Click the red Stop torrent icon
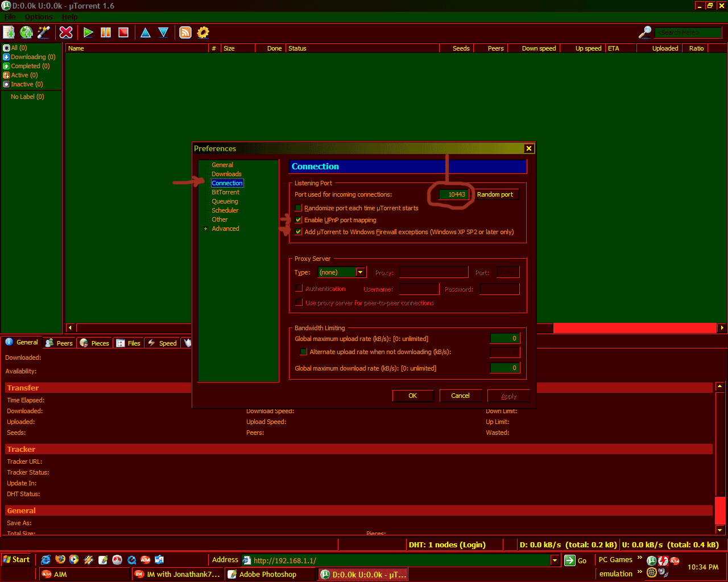728x582 pixels. point(123,32)
